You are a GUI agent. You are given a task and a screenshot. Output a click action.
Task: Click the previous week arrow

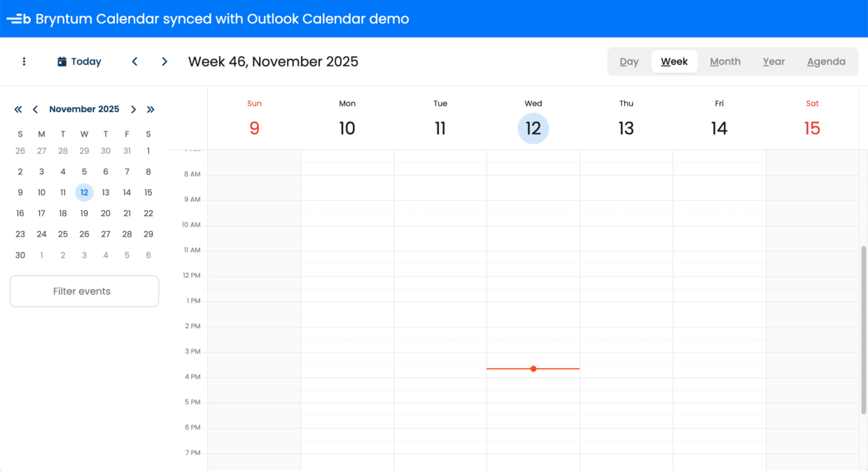point(134,62)
